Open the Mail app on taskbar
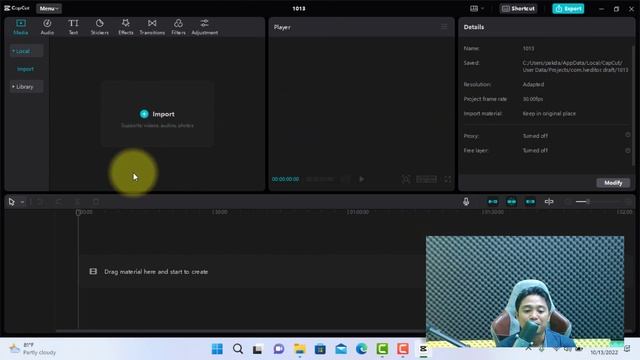Image resolution: width=640 pixels, height=360 pixels. (x=341, y=349)
